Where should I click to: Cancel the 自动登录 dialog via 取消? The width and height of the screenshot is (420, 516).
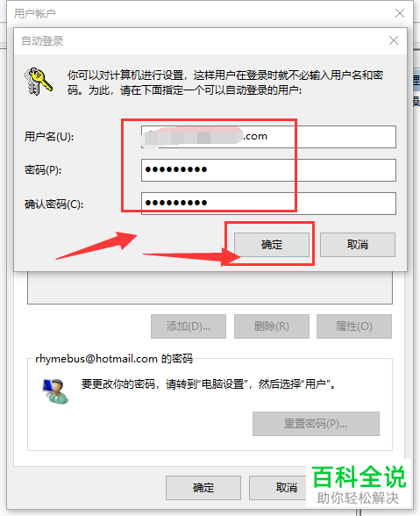pos(358,245)
